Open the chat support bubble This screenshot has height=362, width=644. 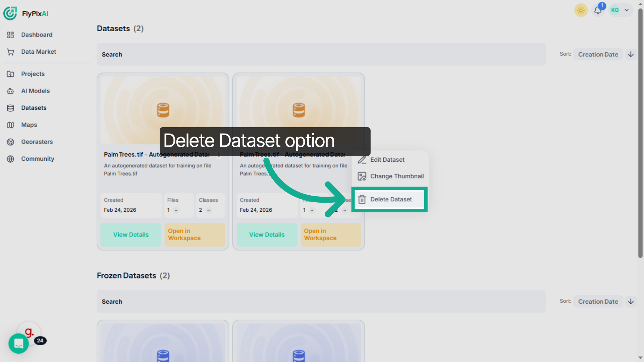[18, 344]
